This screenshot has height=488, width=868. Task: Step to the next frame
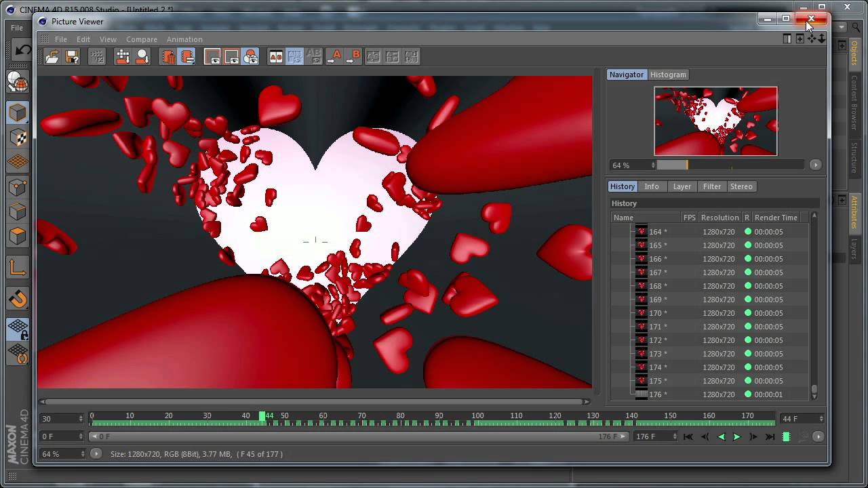click(753, 437)
